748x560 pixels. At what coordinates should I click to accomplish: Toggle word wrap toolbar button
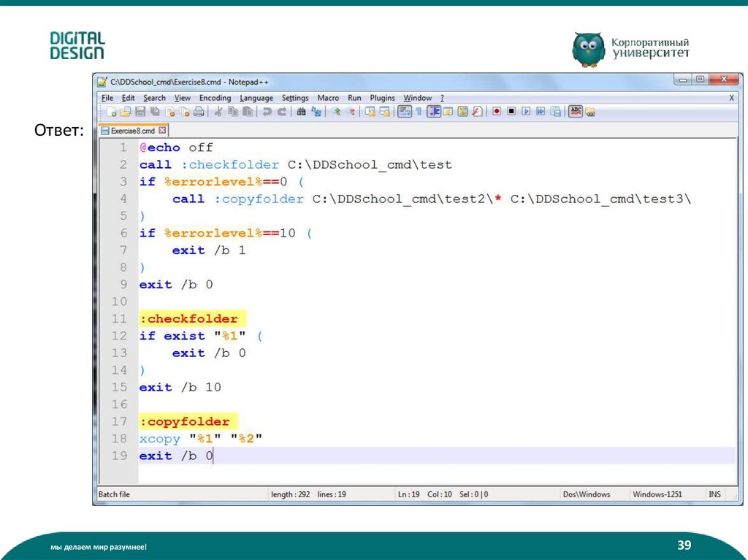[x=404, y=112]
